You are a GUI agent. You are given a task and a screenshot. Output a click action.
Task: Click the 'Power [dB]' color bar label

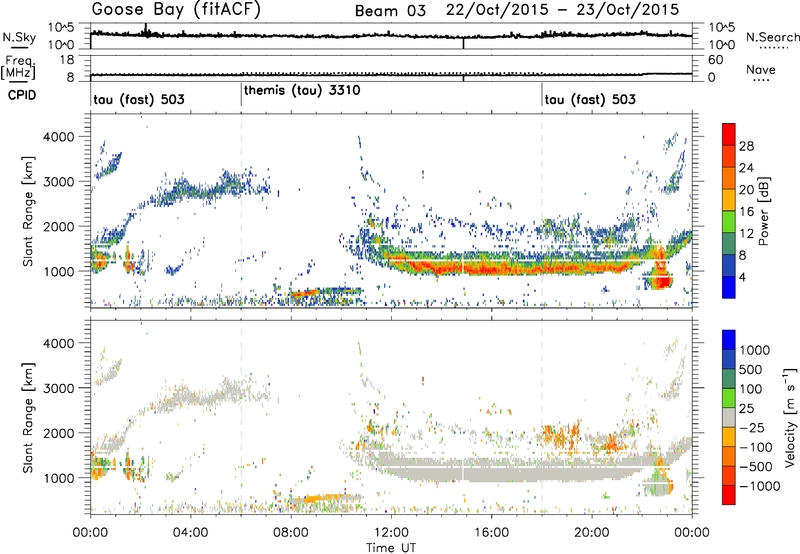[763, 211]
